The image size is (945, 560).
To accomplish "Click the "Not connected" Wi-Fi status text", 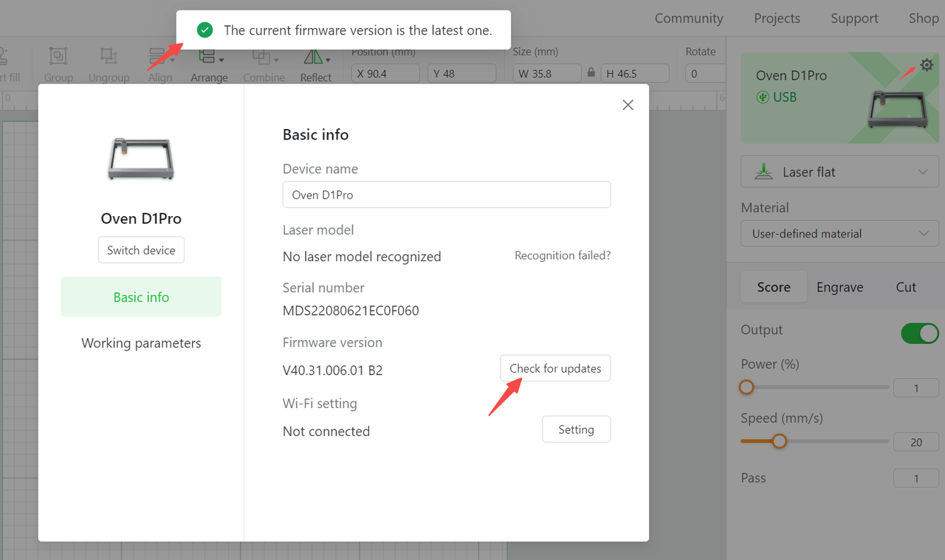I will click(326, 432).
